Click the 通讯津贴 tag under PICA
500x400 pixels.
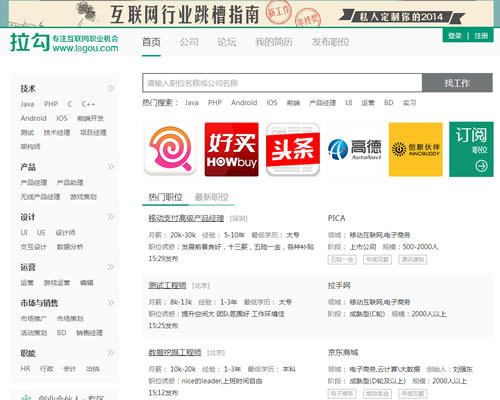click(x=413, y=260)
